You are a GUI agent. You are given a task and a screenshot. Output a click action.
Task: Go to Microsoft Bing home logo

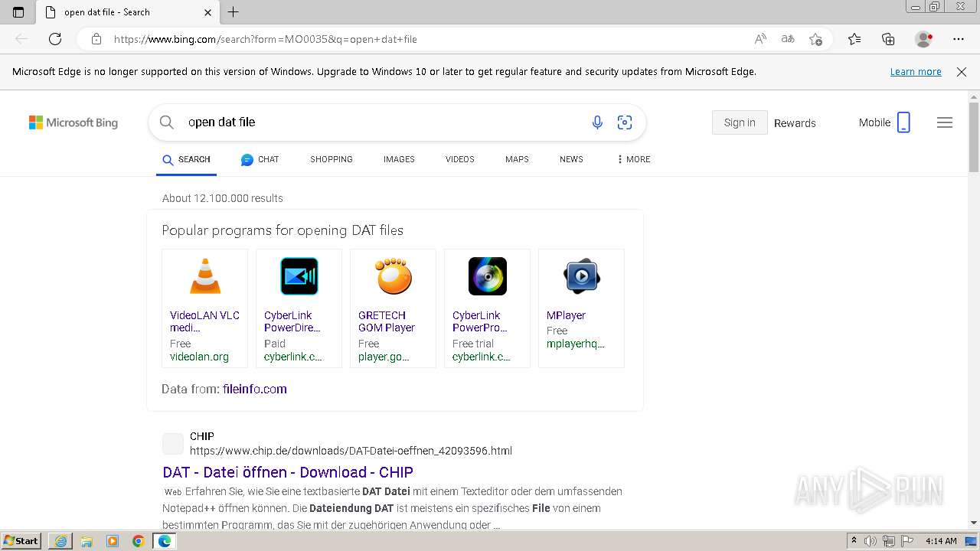tap(73, 122)
